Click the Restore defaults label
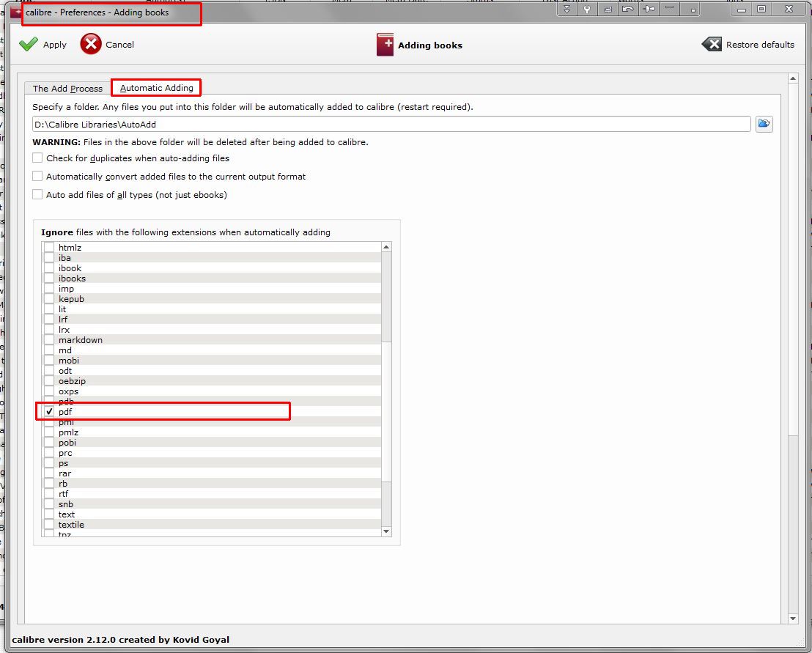 coord(760,45)
